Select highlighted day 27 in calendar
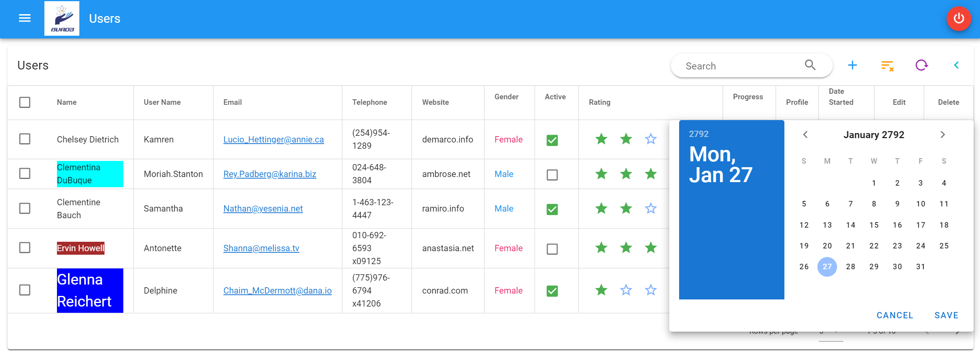 point(827,267)
